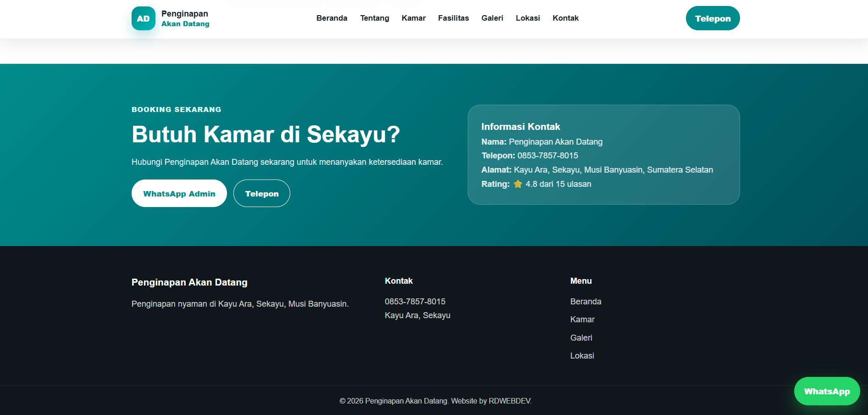The height and width of the screenshot is (415, 868).
Task: Click the outlined Telepon button in the booking section
Action: (262, 193)
